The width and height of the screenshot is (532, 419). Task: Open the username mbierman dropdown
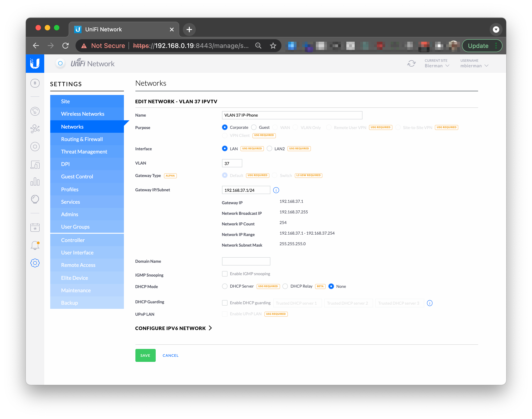[474, 66]
